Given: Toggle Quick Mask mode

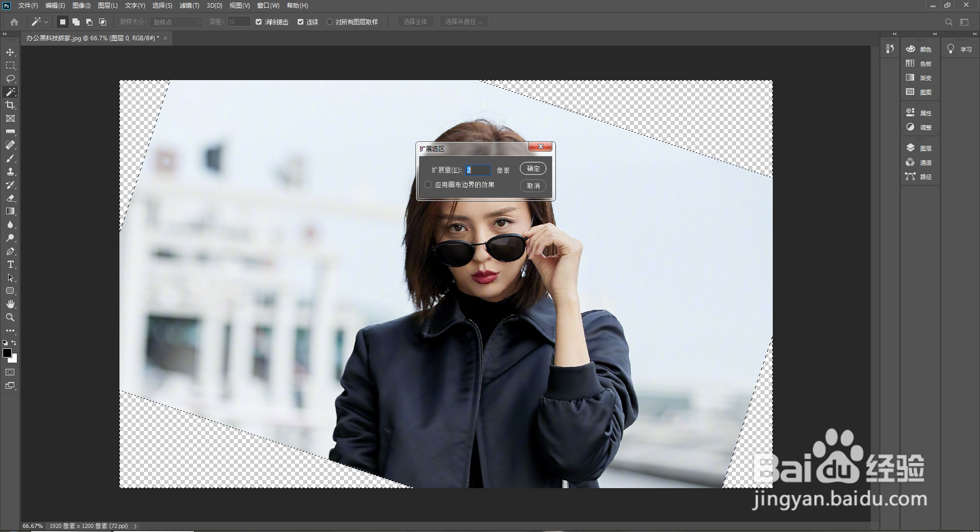Looking at the screenshot, I should click(10, 372).
